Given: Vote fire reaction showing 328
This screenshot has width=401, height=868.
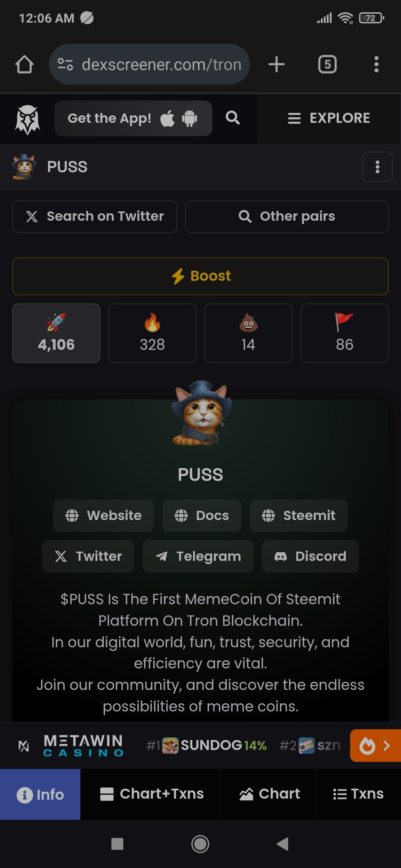Looking at the screenshot, I should pyautogui.click(x=152, y=333).
